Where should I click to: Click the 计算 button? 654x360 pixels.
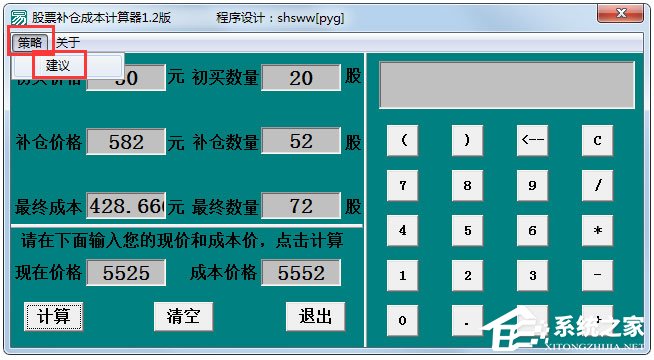[x=53, y=316]
